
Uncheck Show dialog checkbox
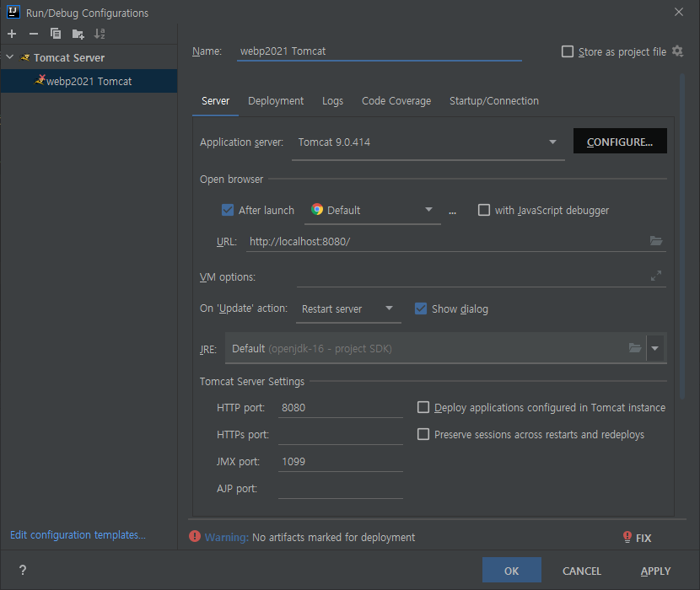pos(421,308)
